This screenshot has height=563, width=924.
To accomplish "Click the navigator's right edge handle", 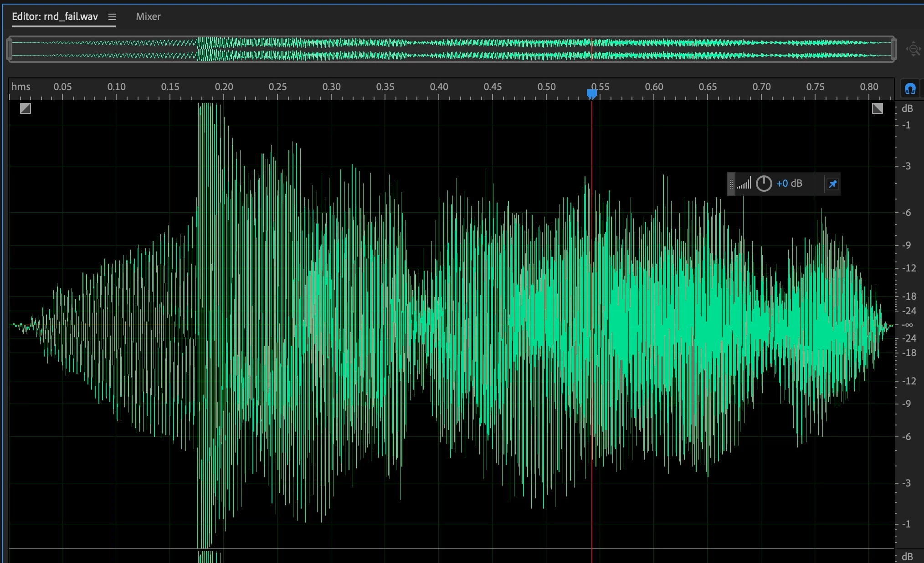I will click(x=893, y=49).
